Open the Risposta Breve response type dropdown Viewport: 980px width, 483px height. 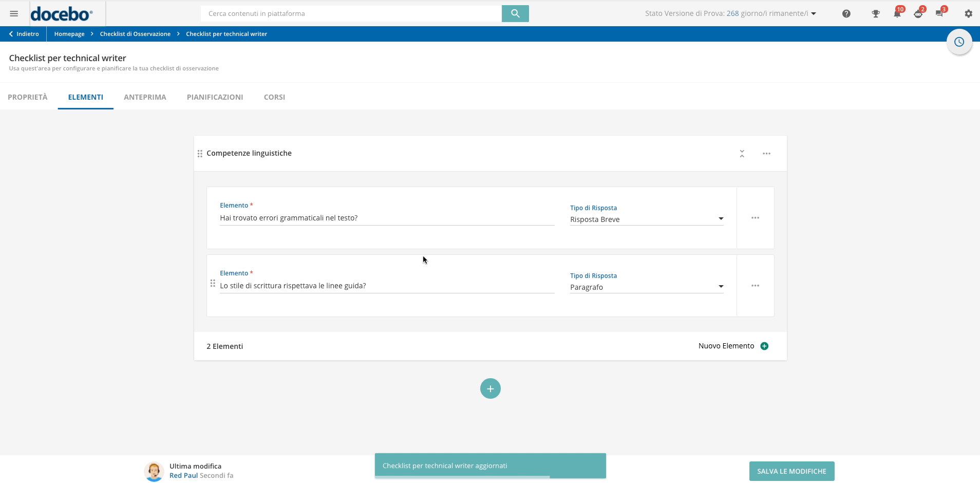pos(647,219)
